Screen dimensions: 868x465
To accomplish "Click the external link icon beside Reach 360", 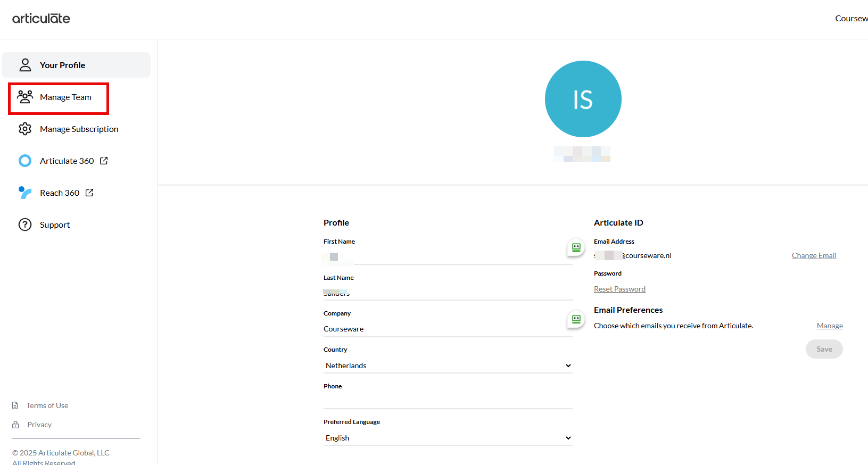I will point(89,193).
